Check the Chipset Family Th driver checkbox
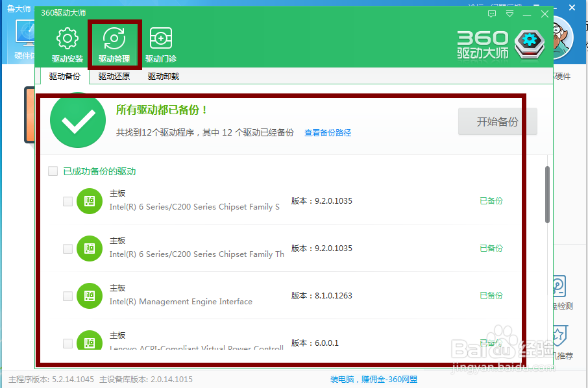This screenshot has height=388, width=588. coord(67,249)
